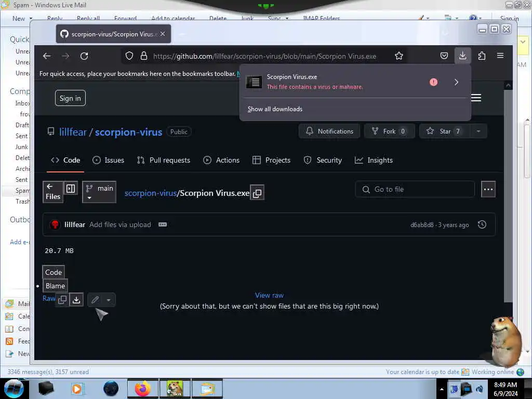The height and width of the screenshot is (399, 532).
Task: Copy raw file contents icon
Action: click(x=62, y=300)
